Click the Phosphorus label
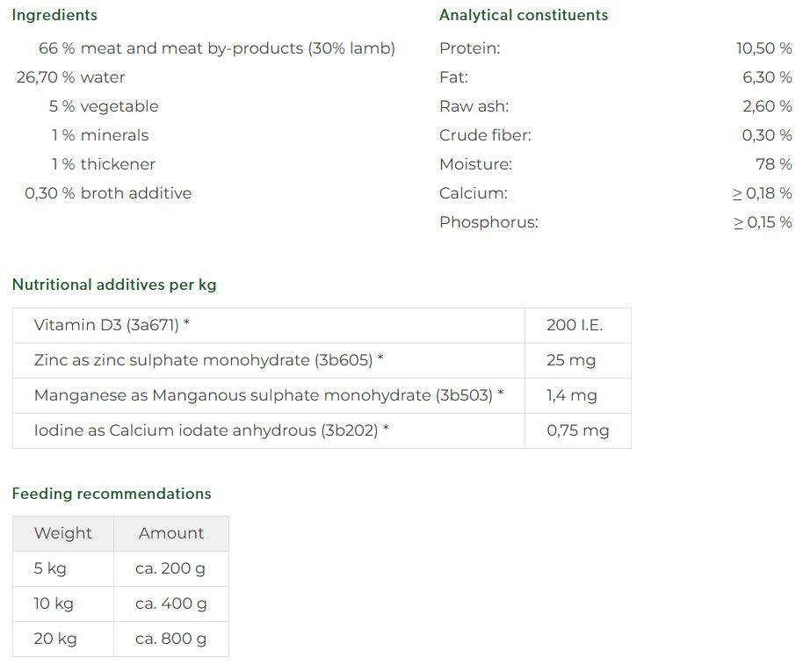Image resolution: width=803 pixels, height=672 pixels. [488, 222]
